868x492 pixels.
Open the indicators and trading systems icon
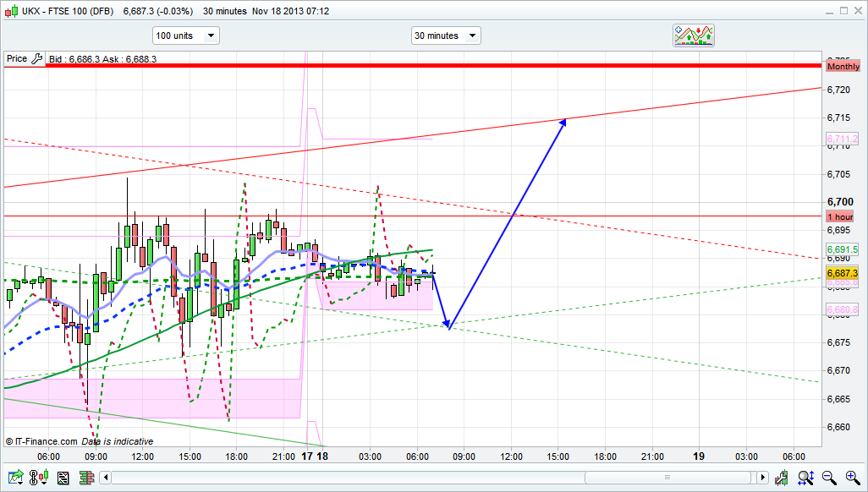pos(694,36)
